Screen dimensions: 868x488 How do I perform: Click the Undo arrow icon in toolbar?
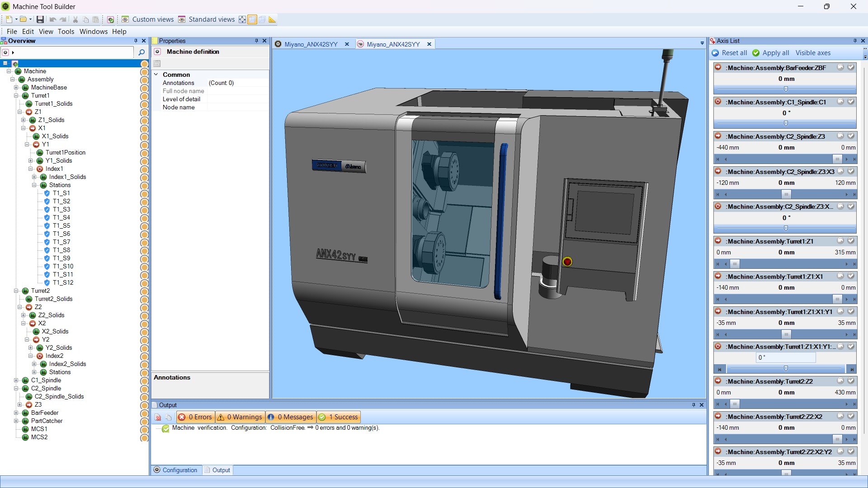point(53,19)
